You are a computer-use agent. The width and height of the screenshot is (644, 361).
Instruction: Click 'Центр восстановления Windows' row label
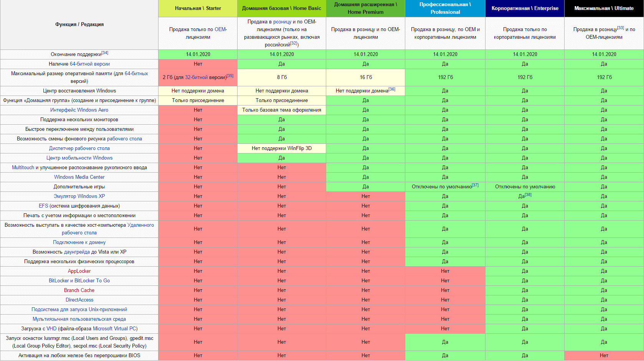point(79,91)
